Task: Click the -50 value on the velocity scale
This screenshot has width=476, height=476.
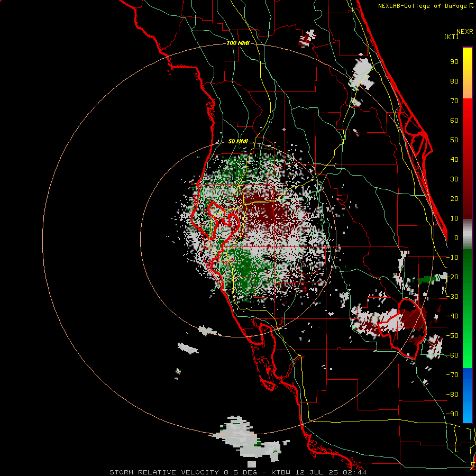Action: pos(452,336)
